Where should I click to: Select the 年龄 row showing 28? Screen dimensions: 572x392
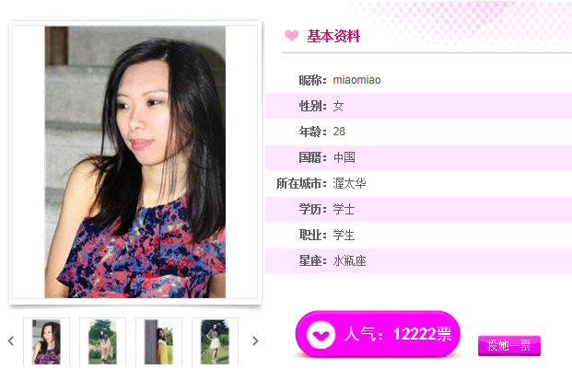pyautogui.click(x=418, y=132)
